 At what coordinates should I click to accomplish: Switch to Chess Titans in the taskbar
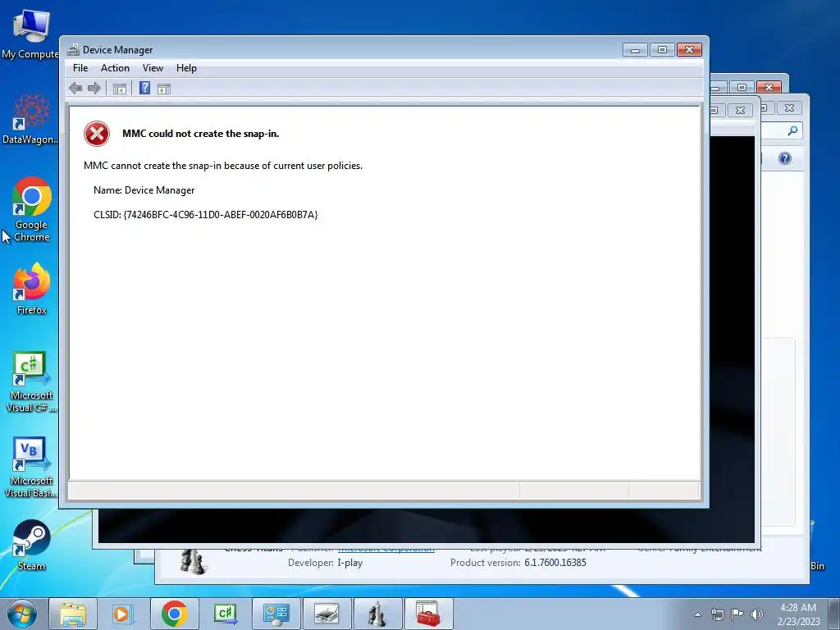pyautogui.click(x=377, y=614)
